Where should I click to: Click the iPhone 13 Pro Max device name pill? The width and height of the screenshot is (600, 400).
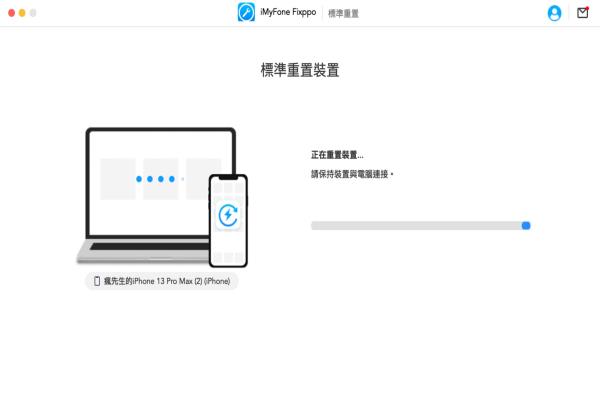pos(161,281)
